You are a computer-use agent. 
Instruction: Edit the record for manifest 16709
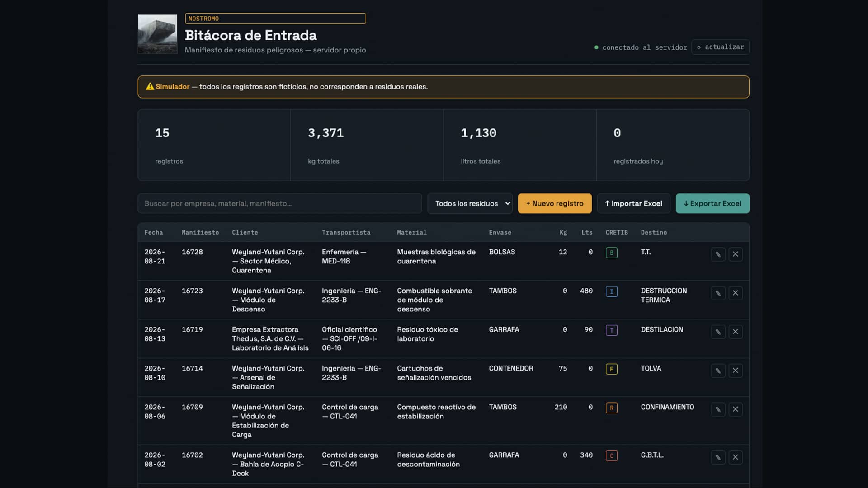pos(718,410)
